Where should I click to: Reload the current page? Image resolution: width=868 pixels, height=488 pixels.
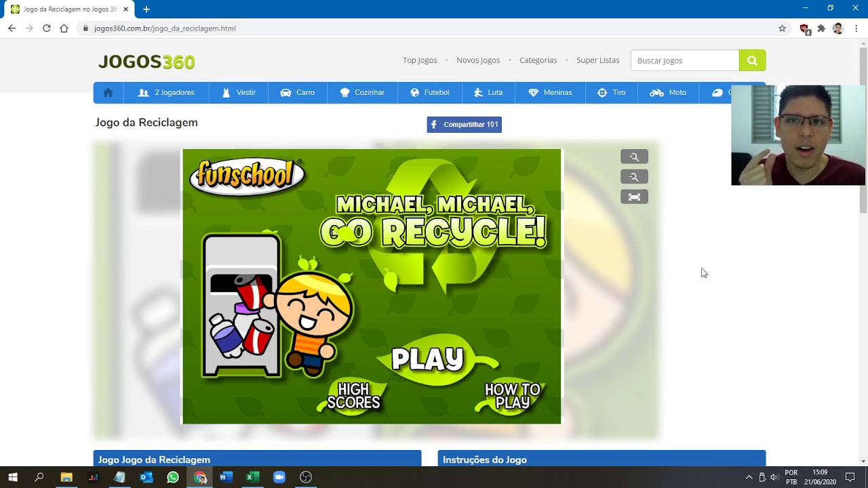click(46, 28)
